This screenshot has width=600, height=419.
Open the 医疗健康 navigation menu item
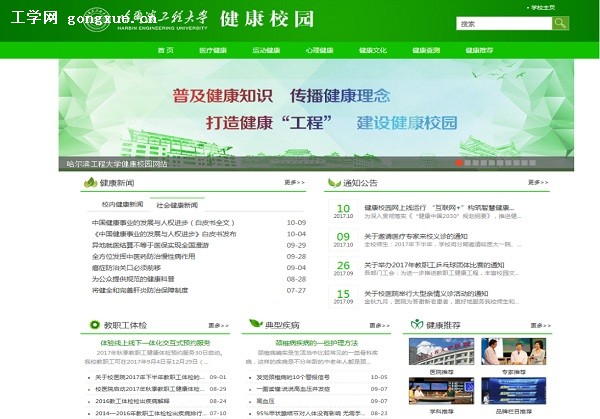point(213,50)
